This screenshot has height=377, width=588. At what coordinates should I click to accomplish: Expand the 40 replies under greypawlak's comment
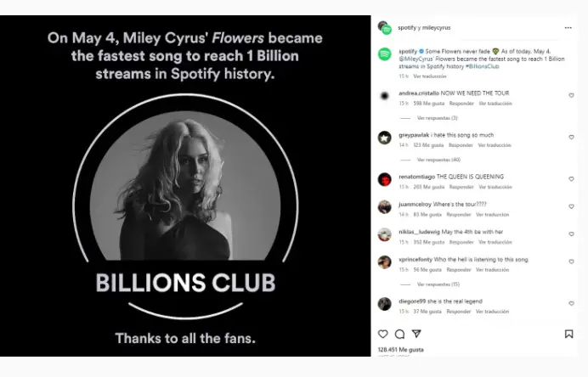[438, 160]
